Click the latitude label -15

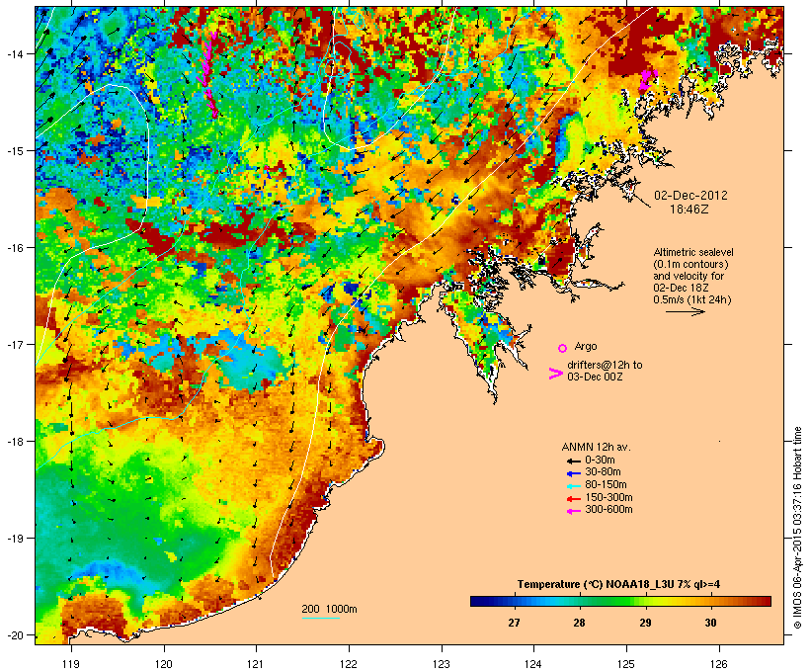click(15, 151)
